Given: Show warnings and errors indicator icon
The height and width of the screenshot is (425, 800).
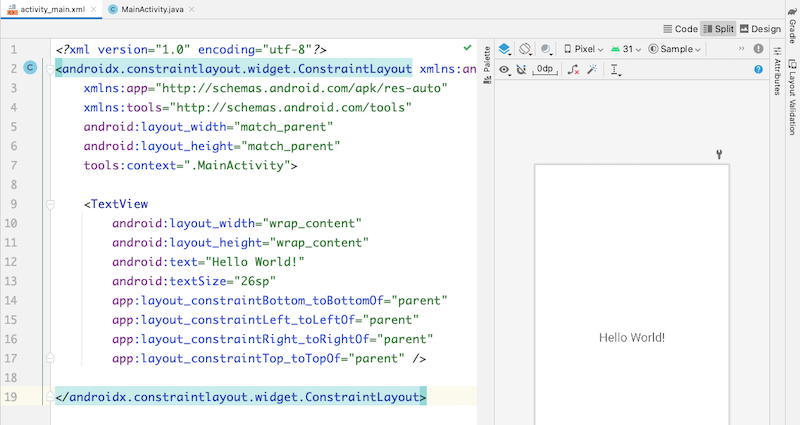Looking at the screenshot, I should coord(759,48).
